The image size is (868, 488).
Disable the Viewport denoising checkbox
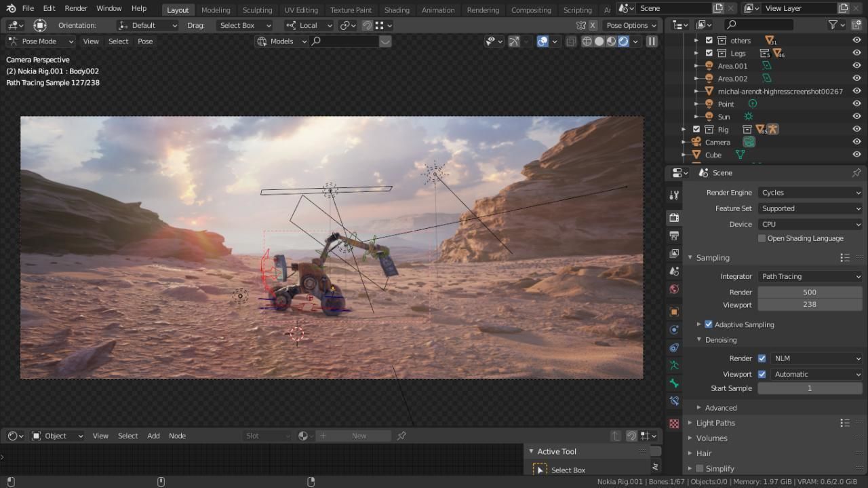point(762,374)
